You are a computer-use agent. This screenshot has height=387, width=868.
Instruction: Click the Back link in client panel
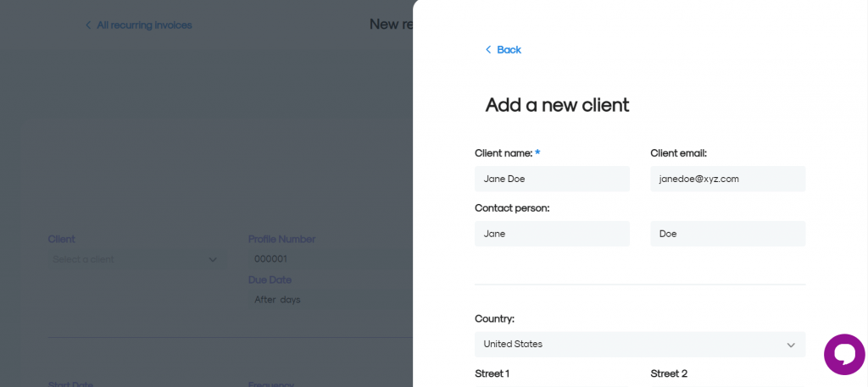(504, 50)
